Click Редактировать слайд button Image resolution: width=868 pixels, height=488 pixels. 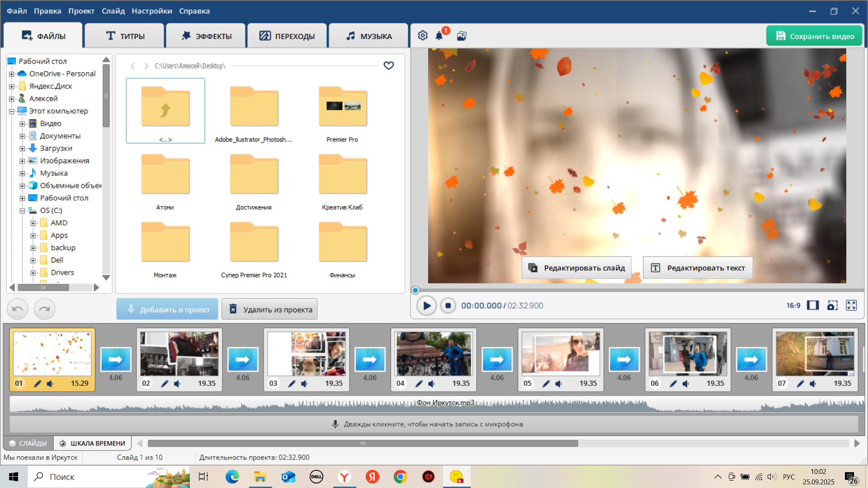[x=576, y=268]
